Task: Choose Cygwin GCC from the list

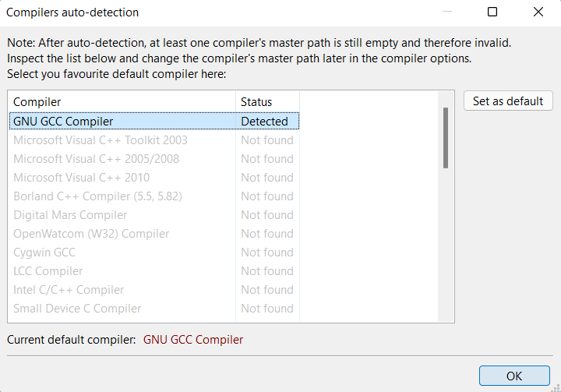Action: click(x=44, y=253)
